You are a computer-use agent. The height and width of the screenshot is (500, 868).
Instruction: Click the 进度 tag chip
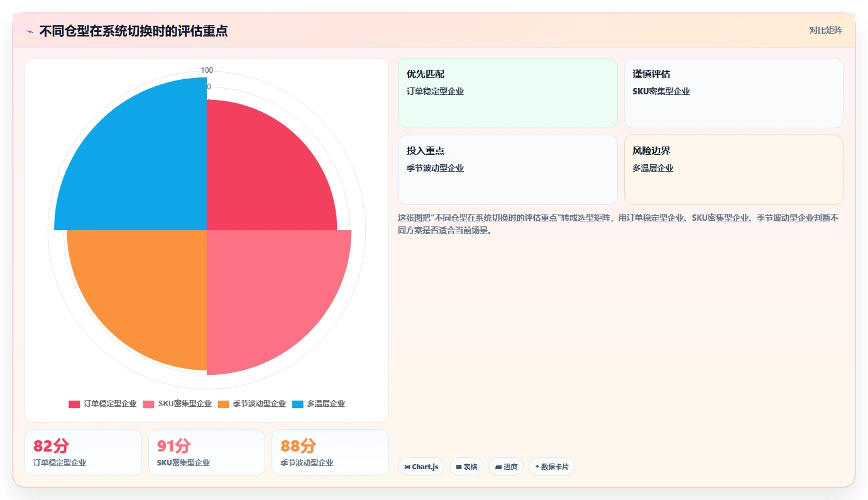506,467
